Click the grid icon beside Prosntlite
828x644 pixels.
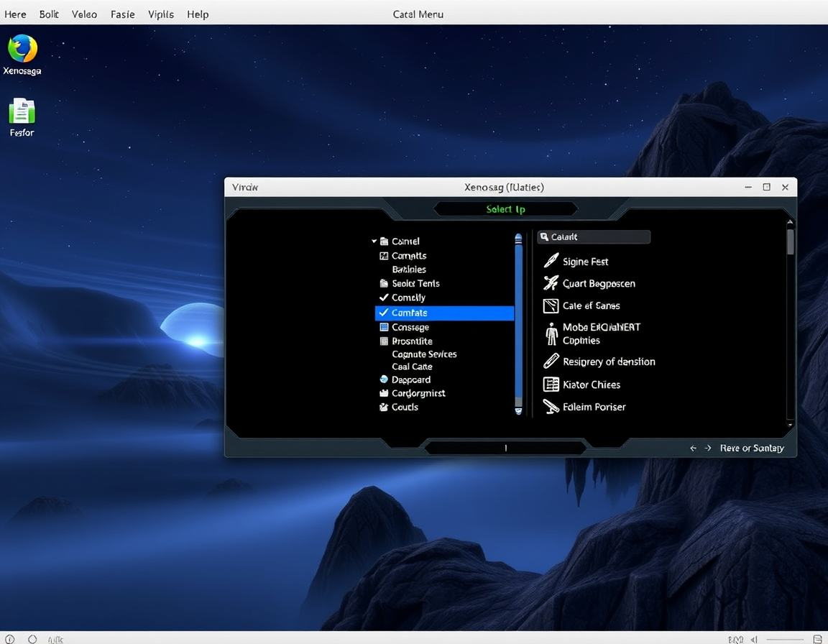point(384,341)
